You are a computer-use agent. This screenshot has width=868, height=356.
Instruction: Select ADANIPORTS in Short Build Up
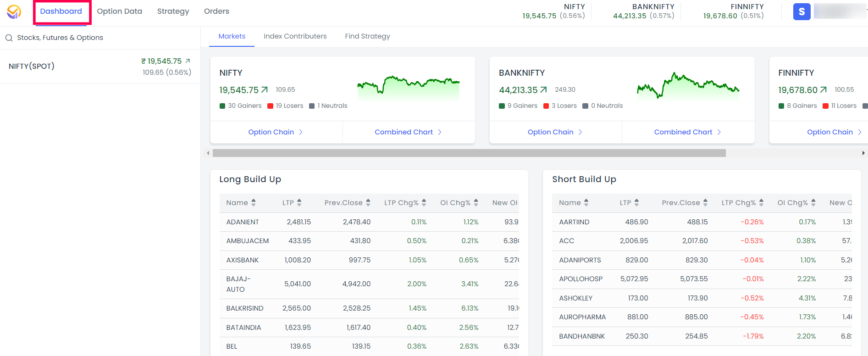(x=702, y=260)
